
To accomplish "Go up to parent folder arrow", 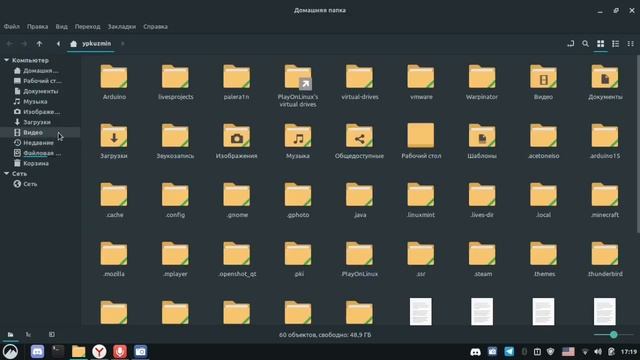I will [x=39, y=44].
